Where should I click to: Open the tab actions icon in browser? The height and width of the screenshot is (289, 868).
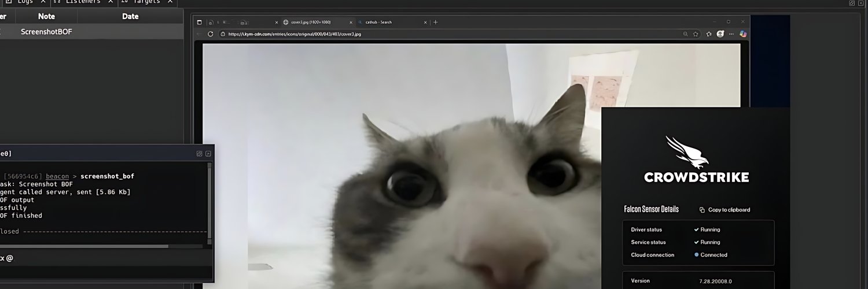click(x=200, y=23)
